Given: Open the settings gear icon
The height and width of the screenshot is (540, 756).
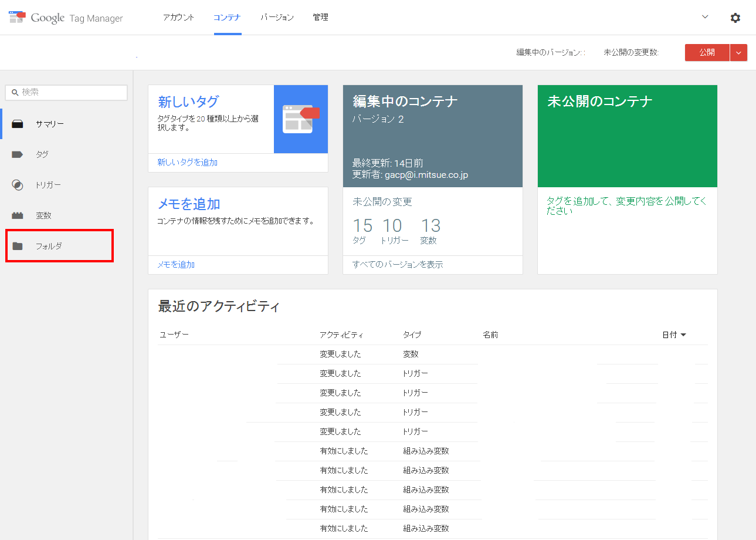Looking at the screenshot, I should [x=735, y=18].
